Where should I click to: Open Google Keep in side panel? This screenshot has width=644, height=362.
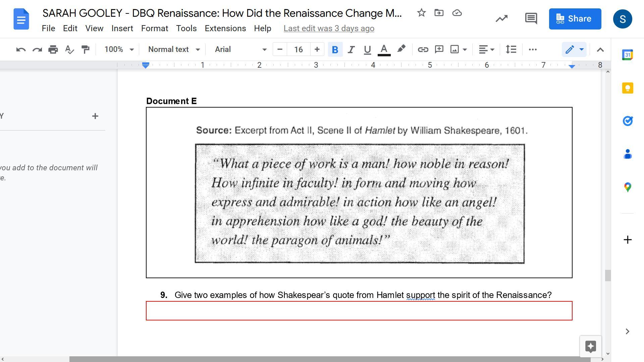coord(627,88)
